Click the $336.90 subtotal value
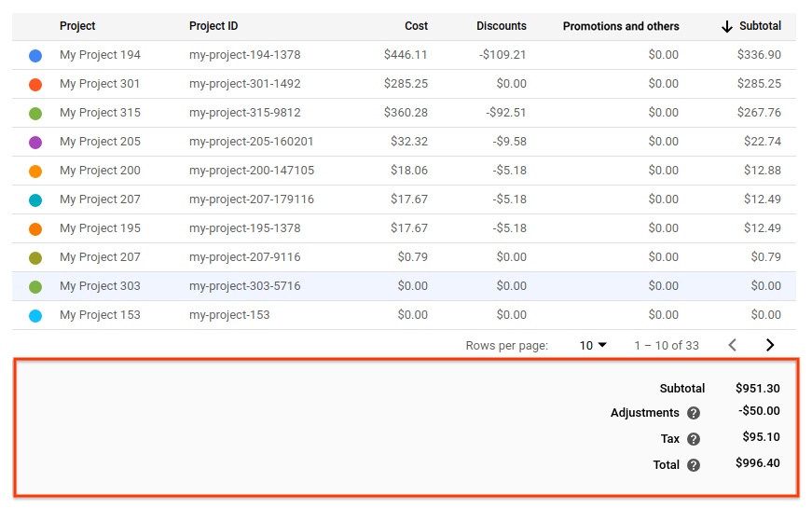Screen dimensions: 812x509 tap(759, 54)
